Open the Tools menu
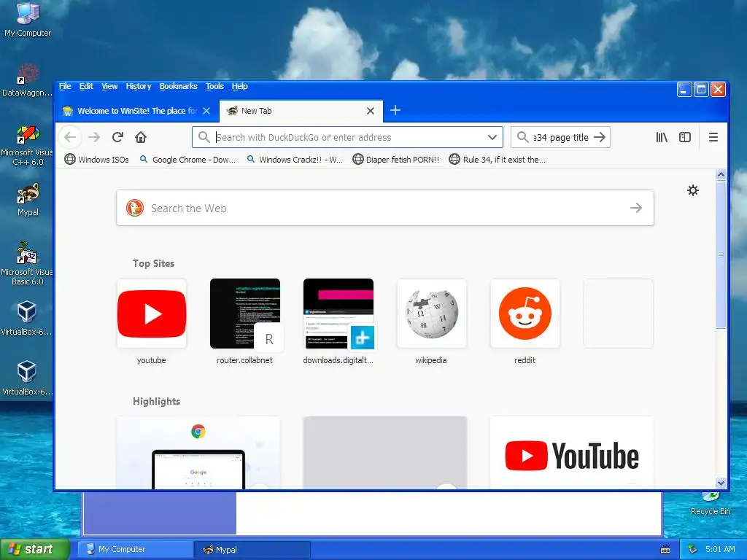The height and width of the screenshot is (560, 747). (214, 86)
